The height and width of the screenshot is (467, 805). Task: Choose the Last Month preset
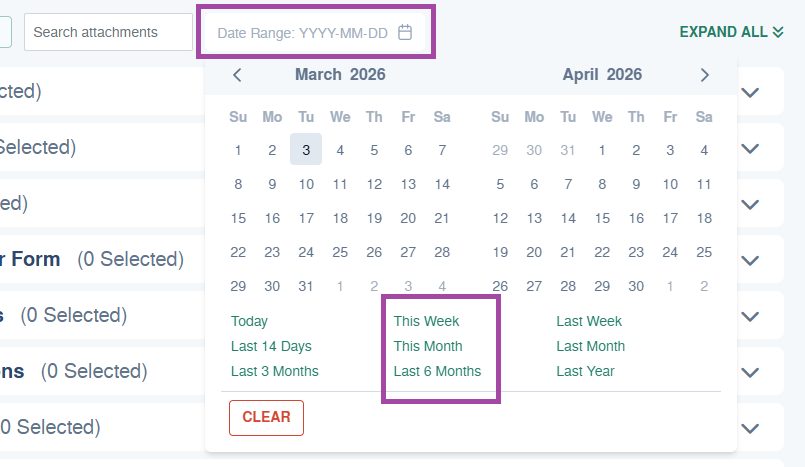pyautogui.click(x=590, y=346)
